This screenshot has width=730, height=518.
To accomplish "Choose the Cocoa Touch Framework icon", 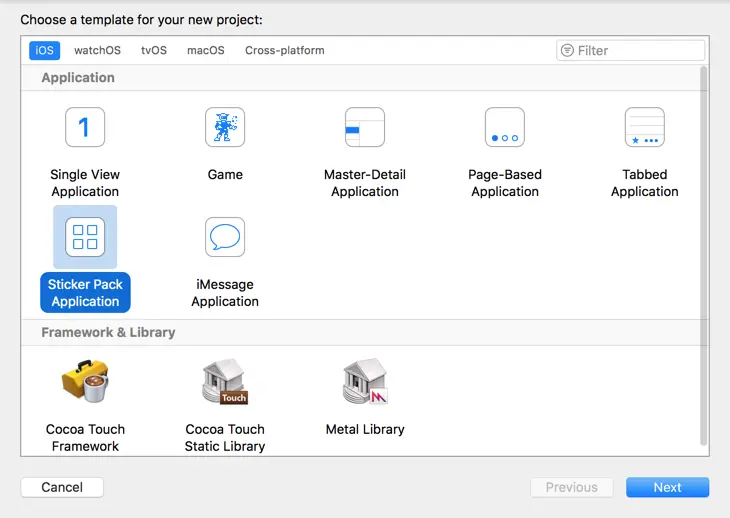I will click(x=85, y=381).
